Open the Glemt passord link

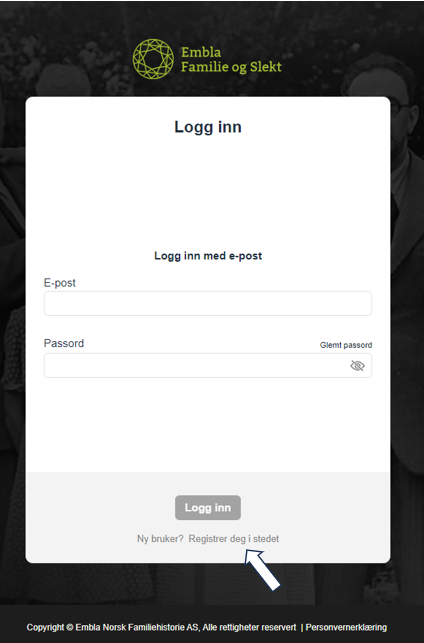tap(346, 345)
